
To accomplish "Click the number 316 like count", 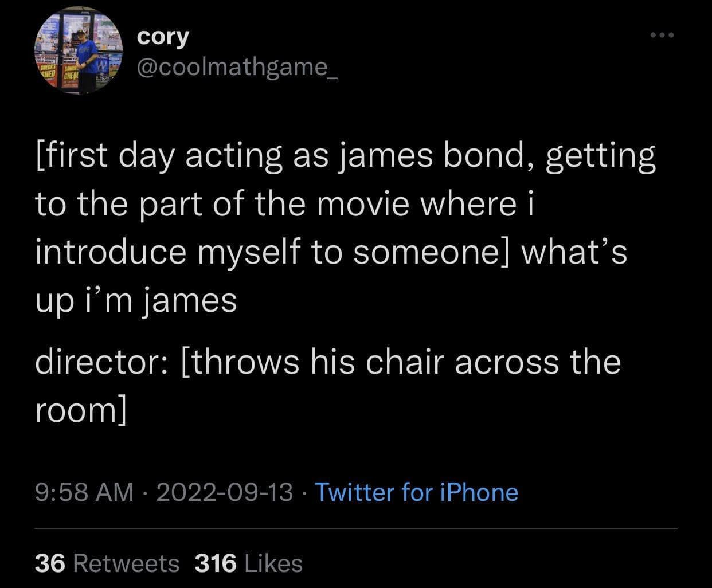I will pos(216,563).
